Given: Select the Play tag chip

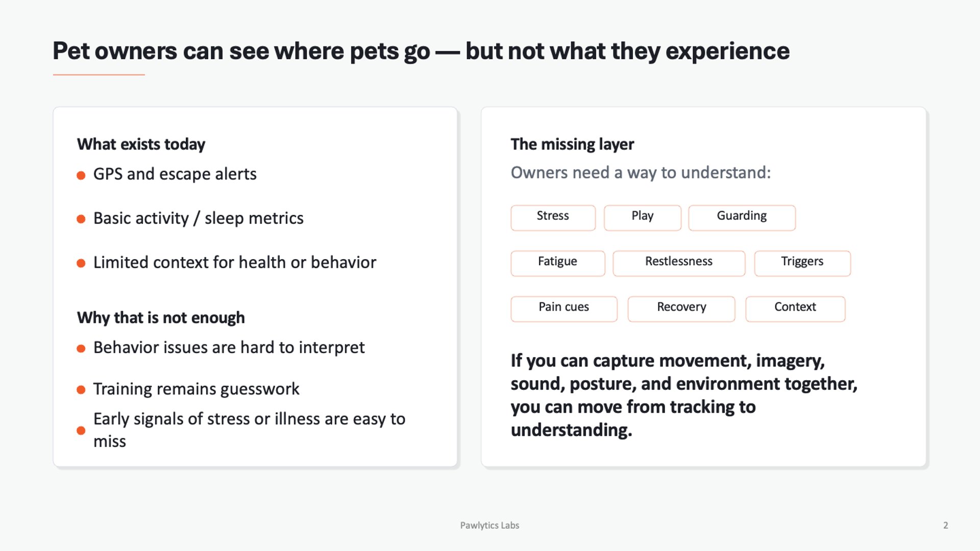Looking at the screenshot, I should tap(642, 218).
